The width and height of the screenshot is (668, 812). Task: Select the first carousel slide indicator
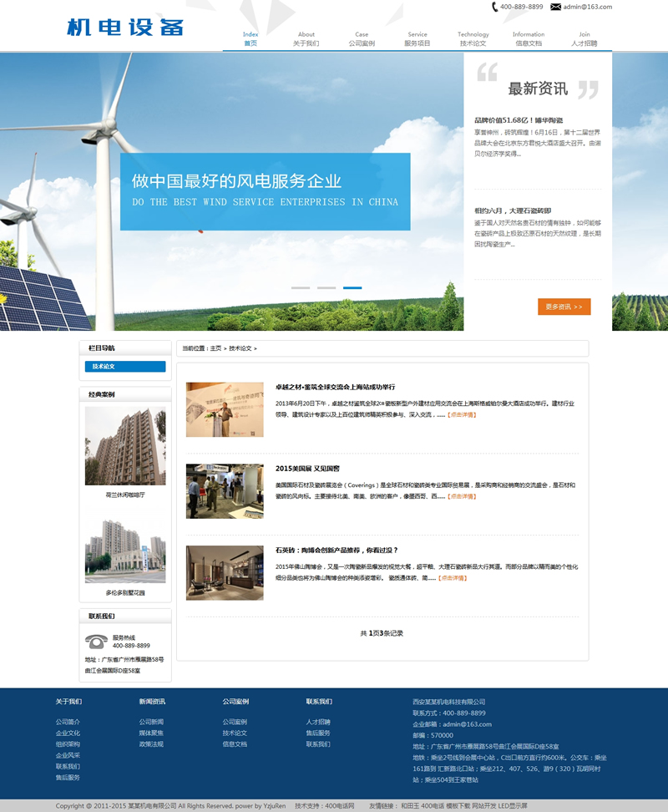pyautogui.click(x=300, y=287)
